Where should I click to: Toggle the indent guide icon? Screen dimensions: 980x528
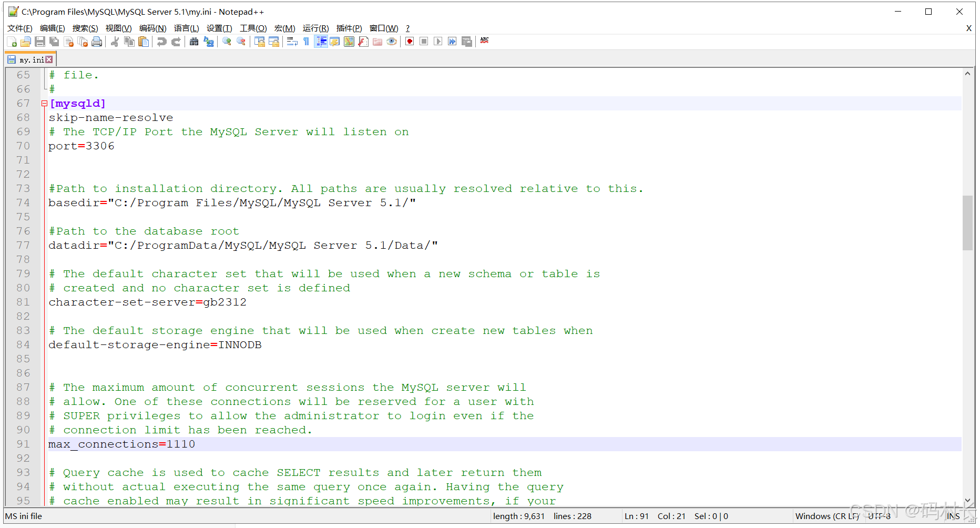[321, 42]
